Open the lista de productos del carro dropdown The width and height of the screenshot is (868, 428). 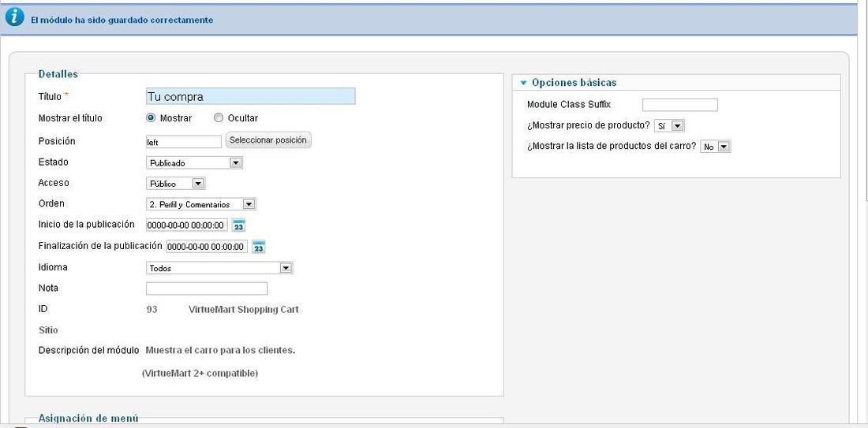(x=716, y=147)
